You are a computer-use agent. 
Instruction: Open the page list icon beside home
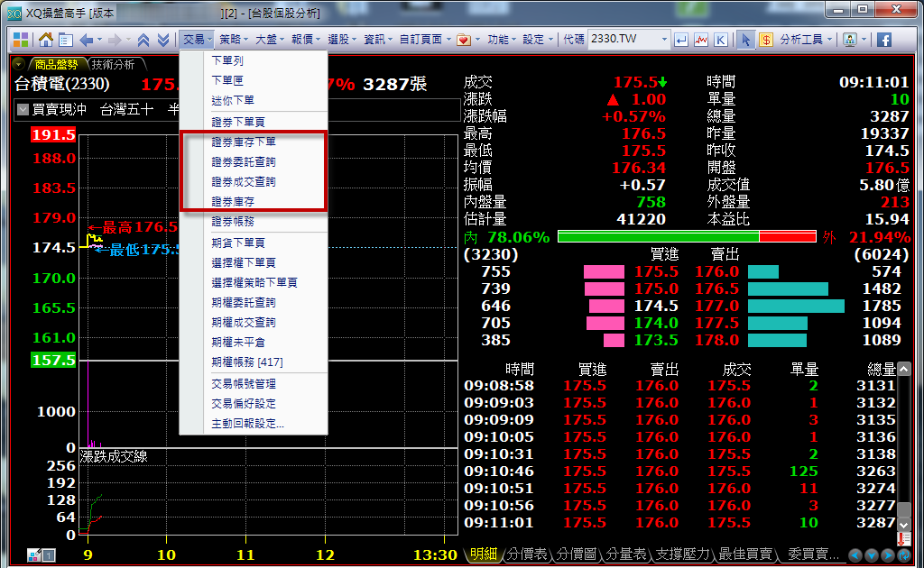[x=65, y=40]
